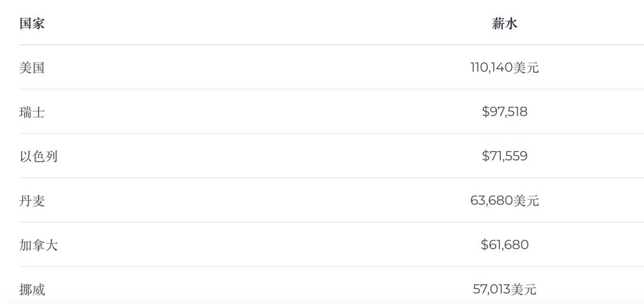This screenshot has height=304, width=644.
Task: Click the 63,680美元 salary value
Action: point(504,200)
